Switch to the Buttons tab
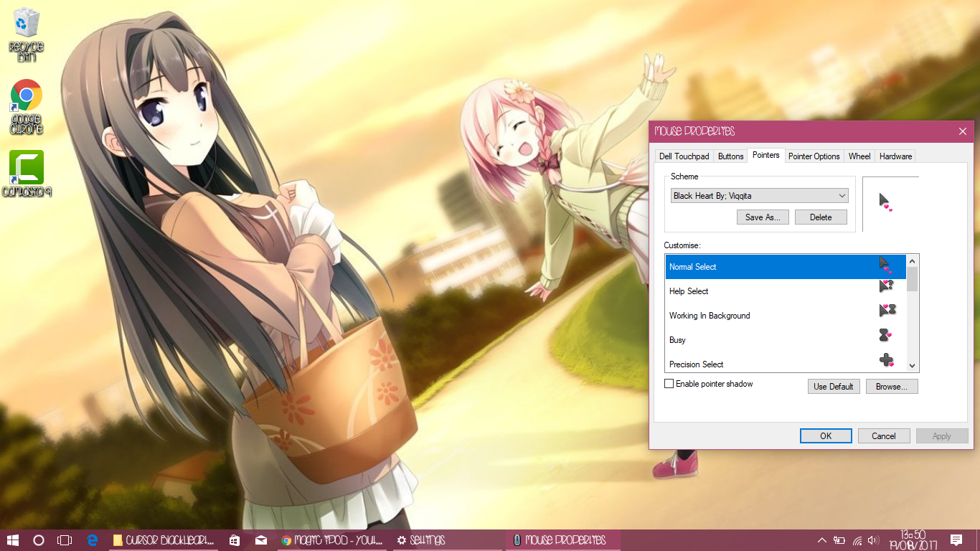 [730, 156]
